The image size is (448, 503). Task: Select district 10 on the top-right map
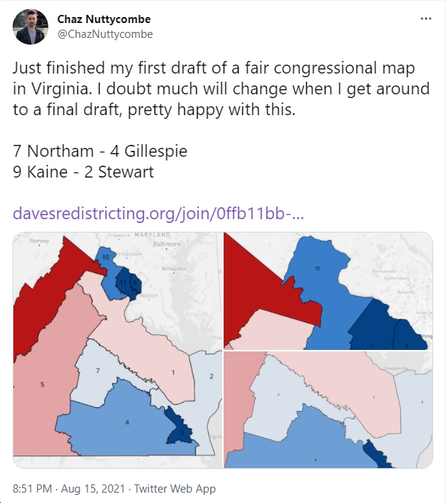click(317, 268)
